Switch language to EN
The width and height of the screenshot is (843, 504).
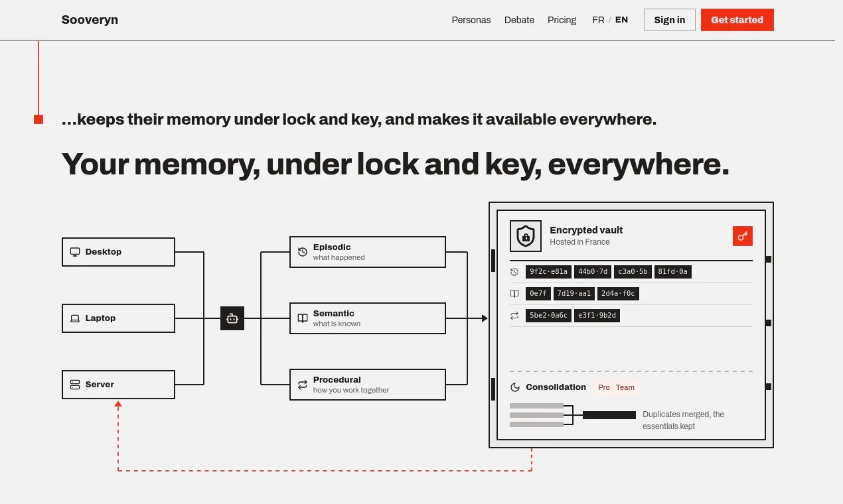click(x=621, y=20)
